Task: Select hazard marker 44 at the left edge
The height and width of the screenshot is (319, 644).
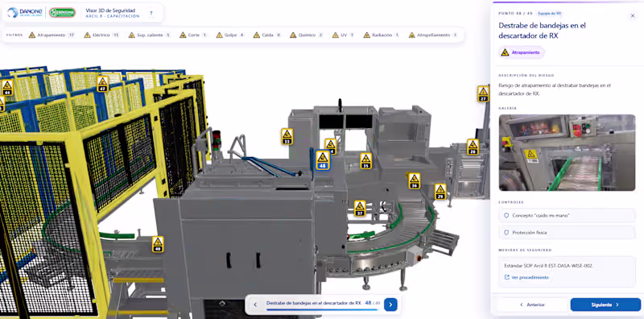Action: coord(7,88)
